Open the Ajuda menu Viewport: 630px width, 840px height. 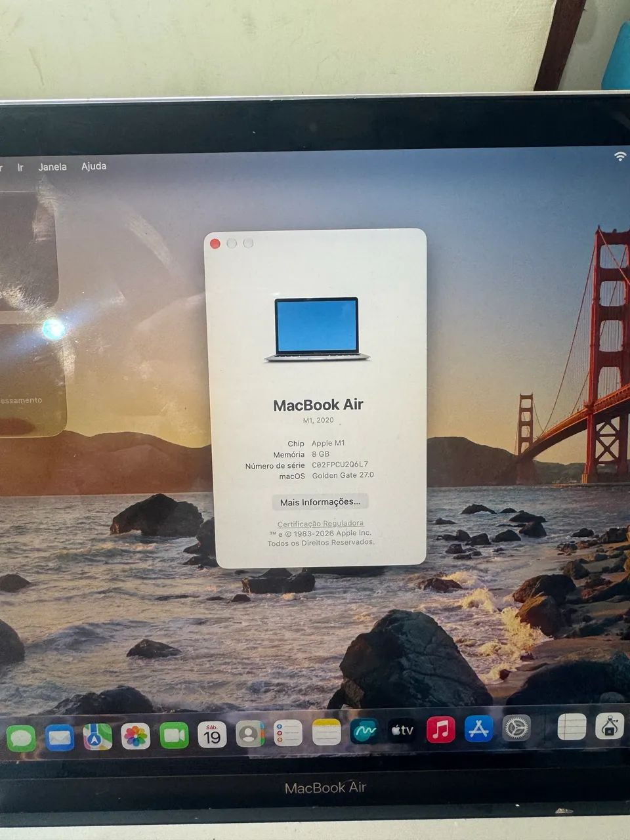pyautogui.click(x=94, y=166)
